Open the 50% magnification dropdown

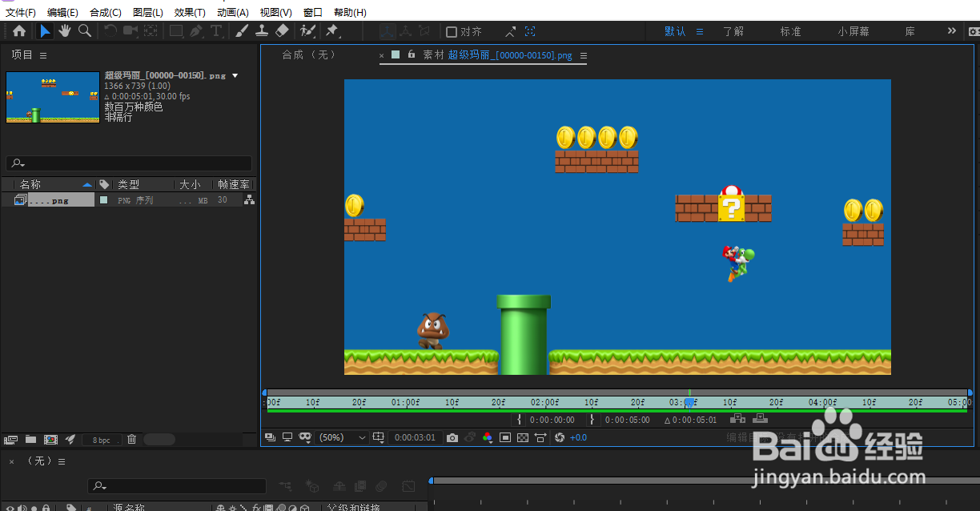342,437
